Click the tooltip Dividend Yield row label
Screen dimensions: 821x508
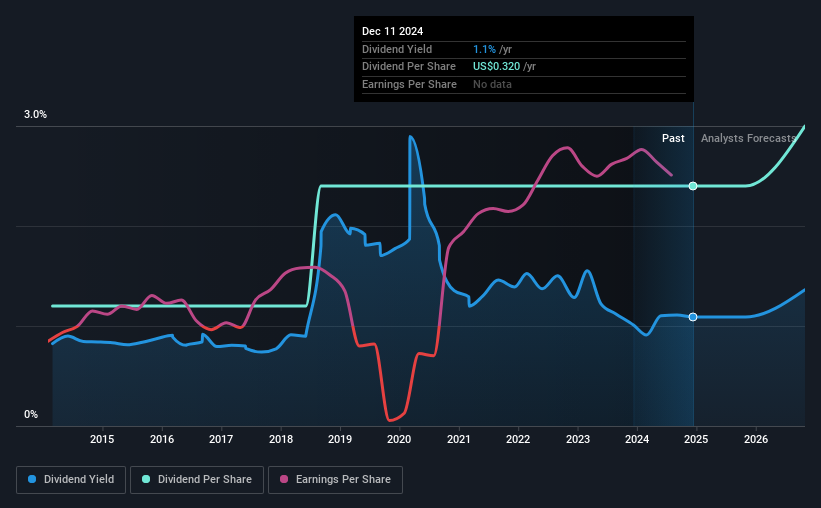point(397,49)
